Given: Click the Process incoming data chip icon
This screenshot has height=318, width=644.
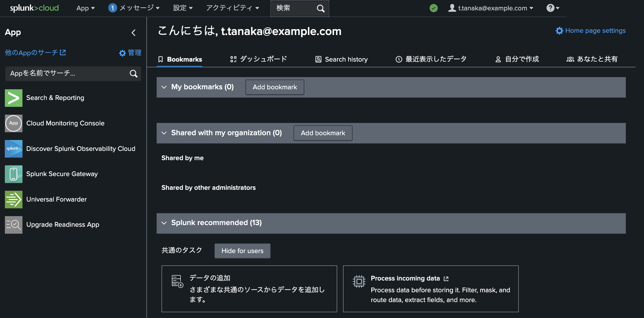Looking at the screenshot, I should coord(359,281).
